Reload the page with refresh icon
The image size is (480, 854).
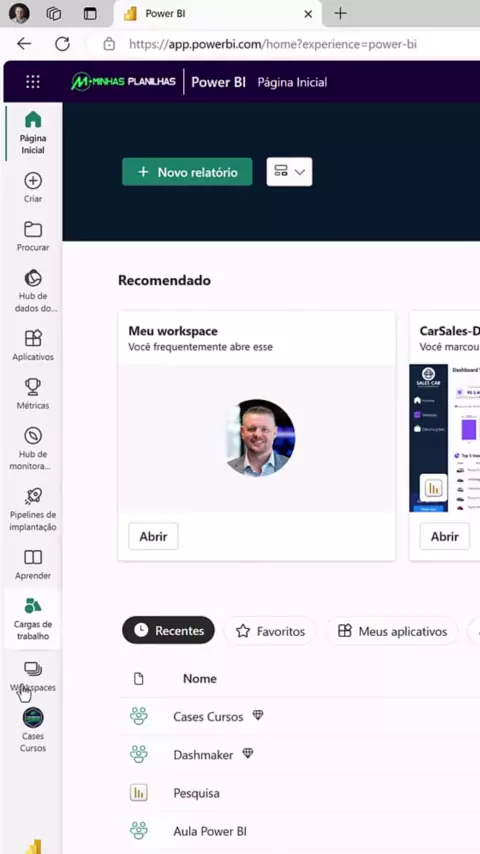tap(63, 44)
